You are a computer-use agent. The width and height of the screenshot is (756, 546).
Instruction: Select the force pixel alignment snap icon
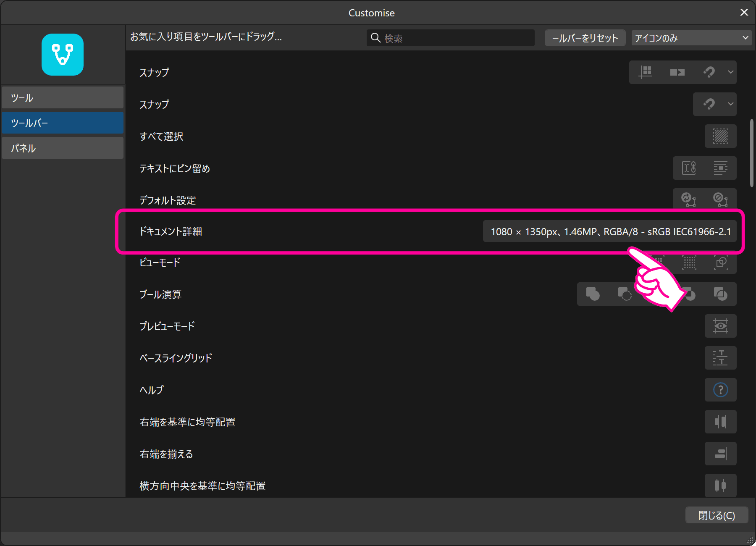click(x=646, y=72)
